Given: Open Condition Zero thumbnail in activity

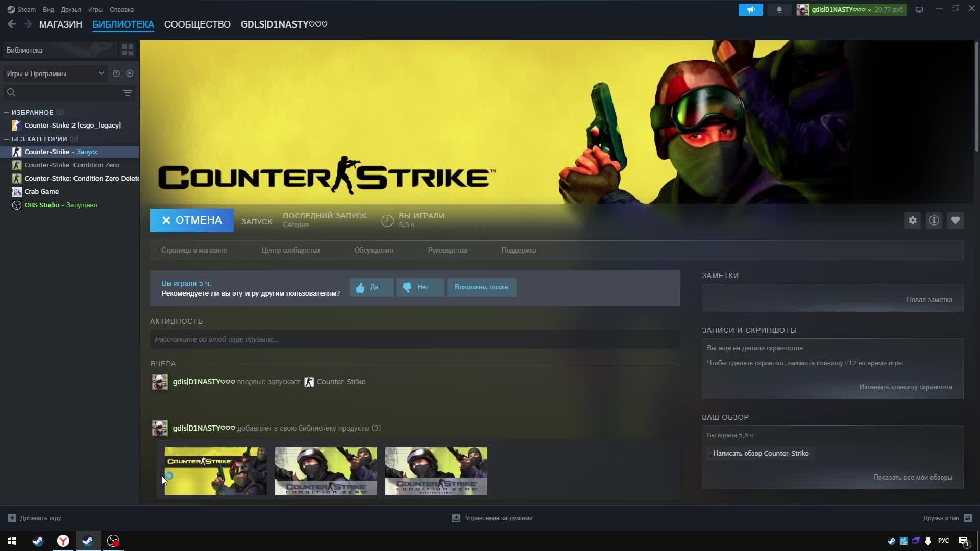Looking at the screenshot, I should tap(326, 471).
